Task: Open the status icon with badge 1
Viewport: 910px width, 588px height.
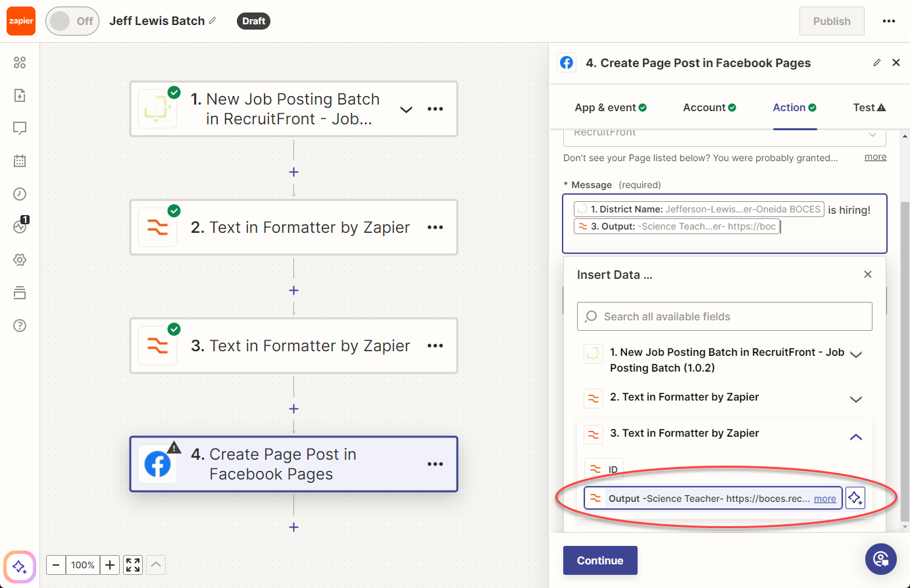Action: coord(20,226)
